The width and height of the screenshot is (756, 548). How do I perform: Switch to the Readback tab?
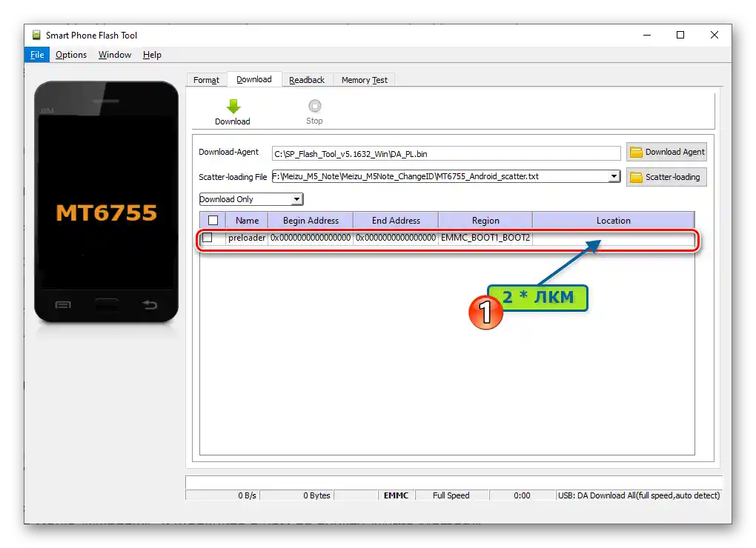307,79
